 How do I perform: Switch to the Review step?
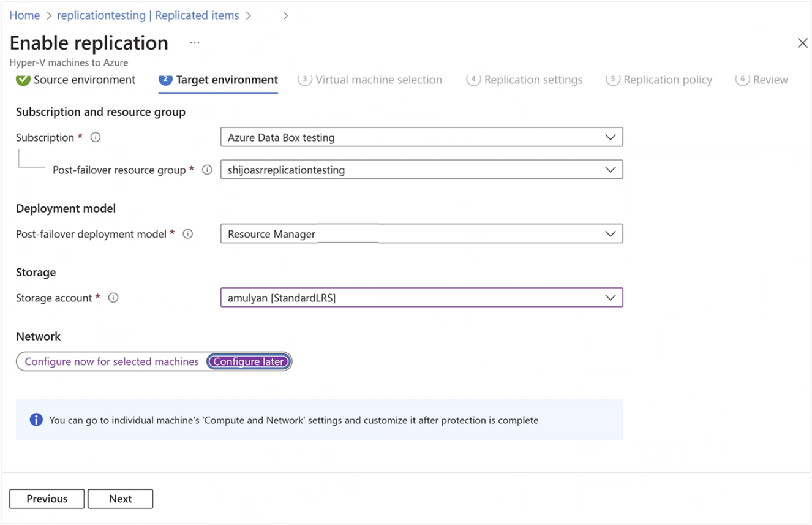(x=761, y=80)
